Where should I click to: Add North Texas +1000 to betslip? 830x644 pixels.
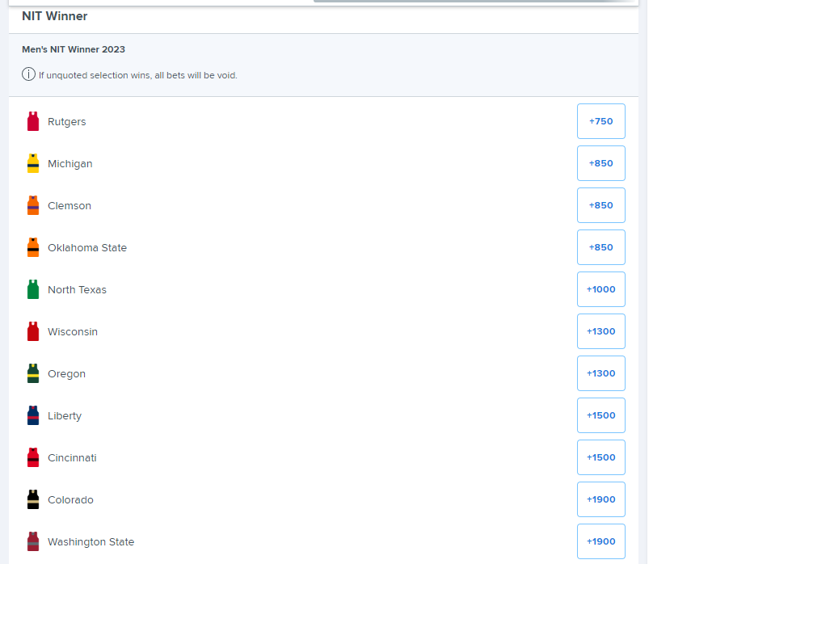tap(600, 289)
